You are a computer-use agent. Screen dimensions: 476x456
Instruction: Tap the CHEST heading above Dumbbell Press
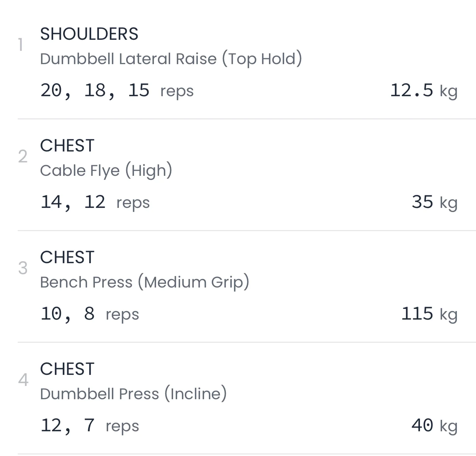click(x=67, y=369)
